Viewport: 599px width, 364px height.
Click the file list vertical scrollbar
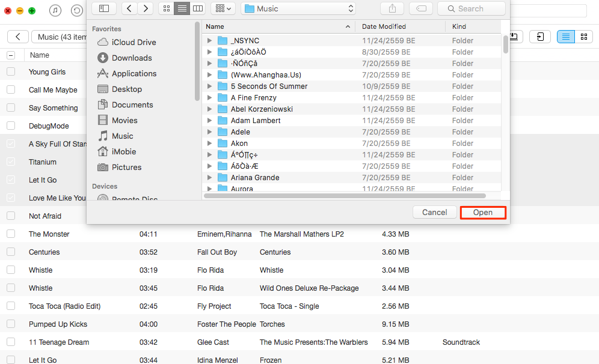click(505, 44)
